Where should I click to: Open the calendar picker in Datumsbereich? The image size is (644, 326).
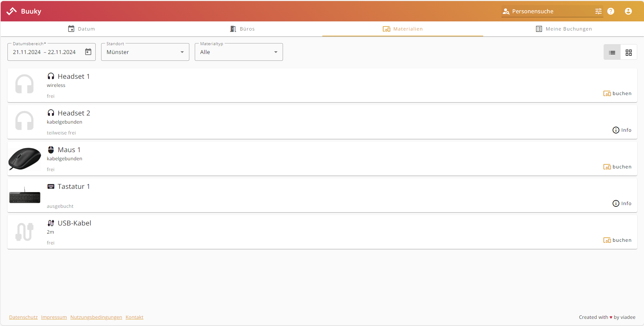88,52
